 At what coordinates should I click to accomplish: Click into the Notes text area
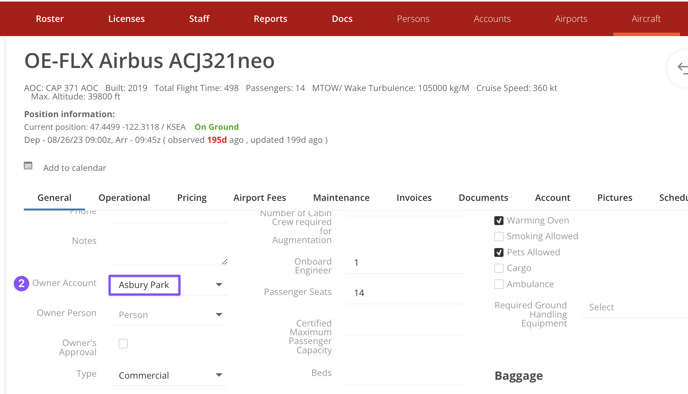coord(169,247)
